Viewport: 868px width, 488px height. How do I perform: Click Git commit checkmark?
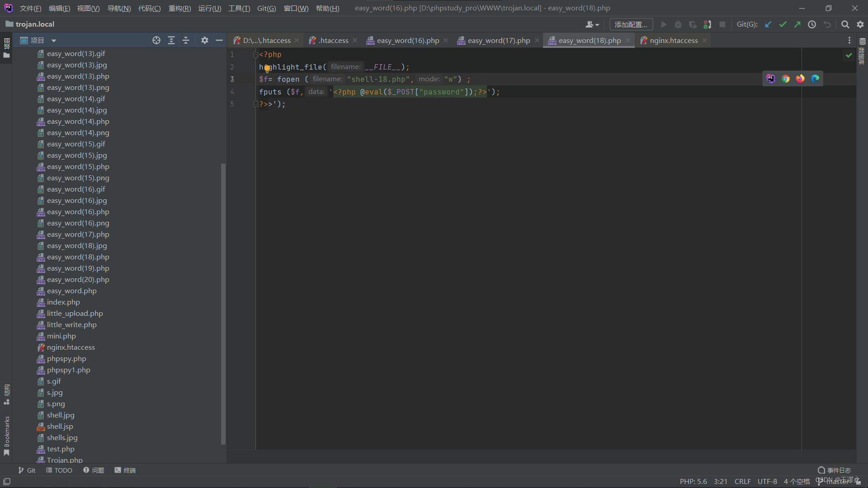pyautogui.click(x=783, y=24)
